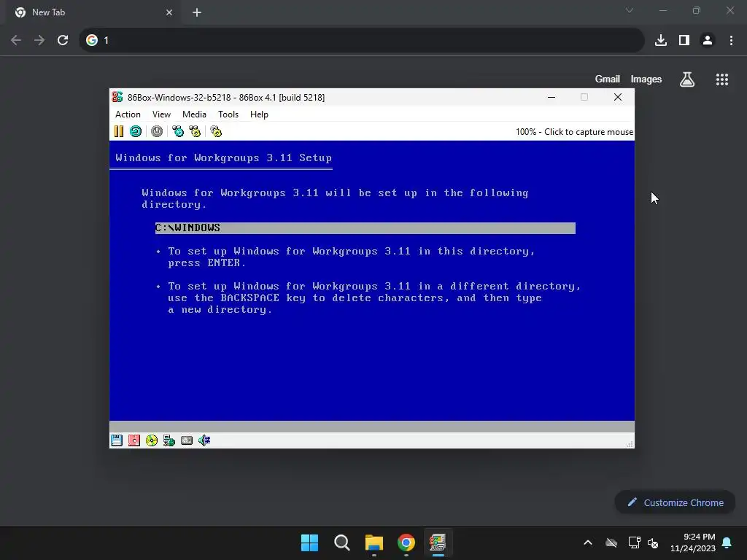Close the New Tab tab

169,12
